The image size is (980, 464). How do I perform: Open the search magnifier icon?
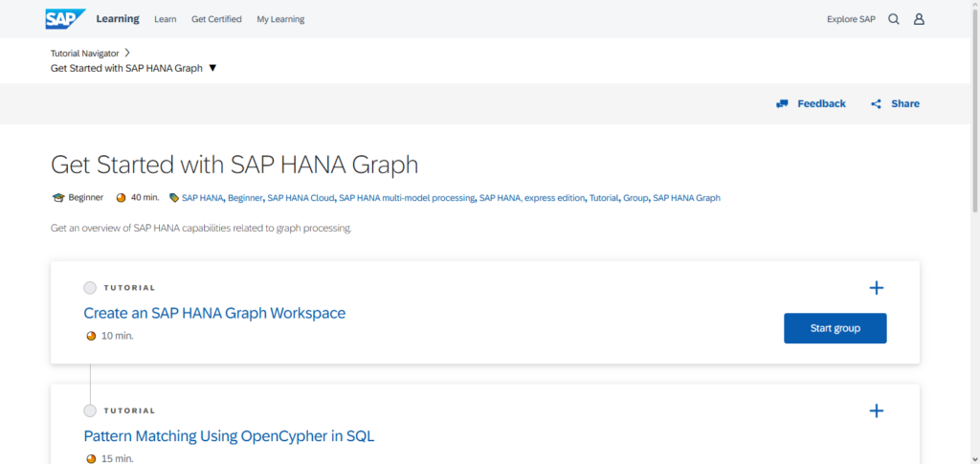tap(894, 19)
